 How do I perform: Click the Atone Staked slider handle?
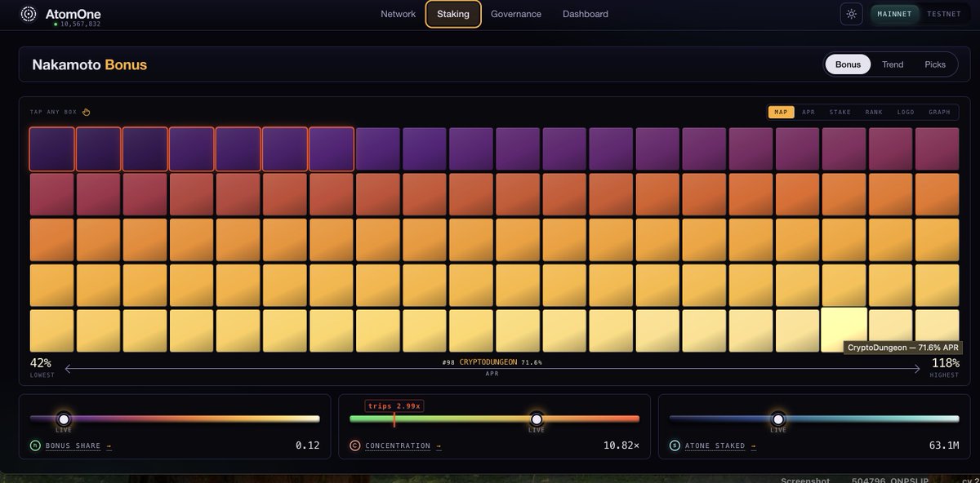pyautogui.click(x=778, y=419)
